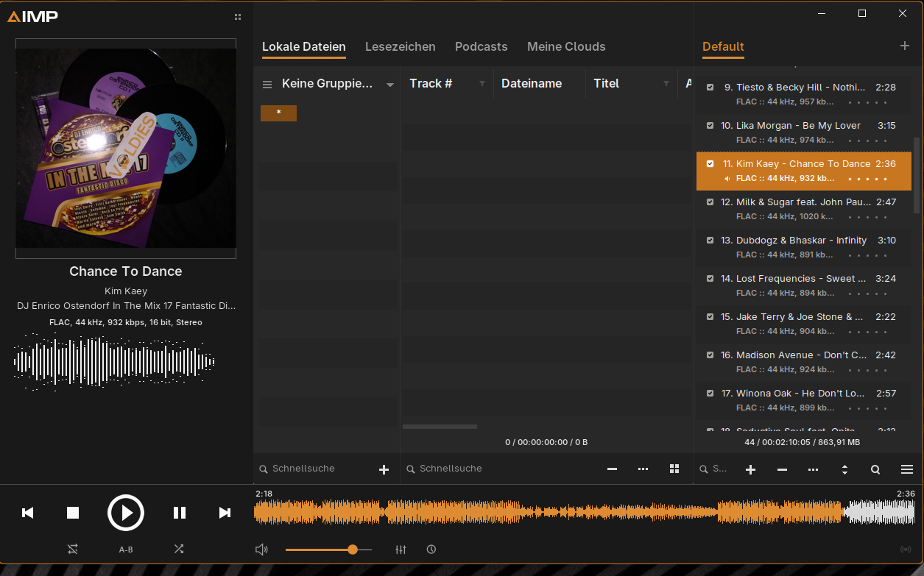Open playlist find magnifier icon
The width and height of the screenshot is (924, 576).
tap(875, 469)
